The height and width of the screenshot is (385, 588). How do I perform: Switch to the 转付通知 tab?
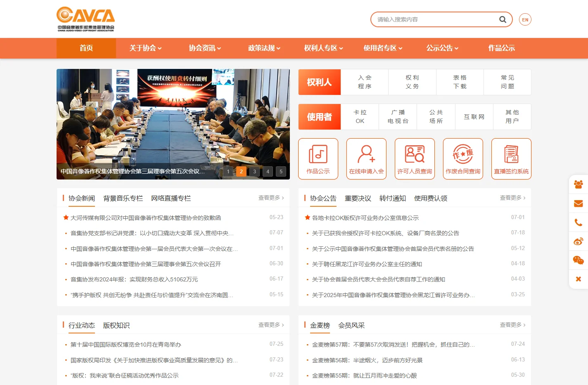click(x=393, y=198)
